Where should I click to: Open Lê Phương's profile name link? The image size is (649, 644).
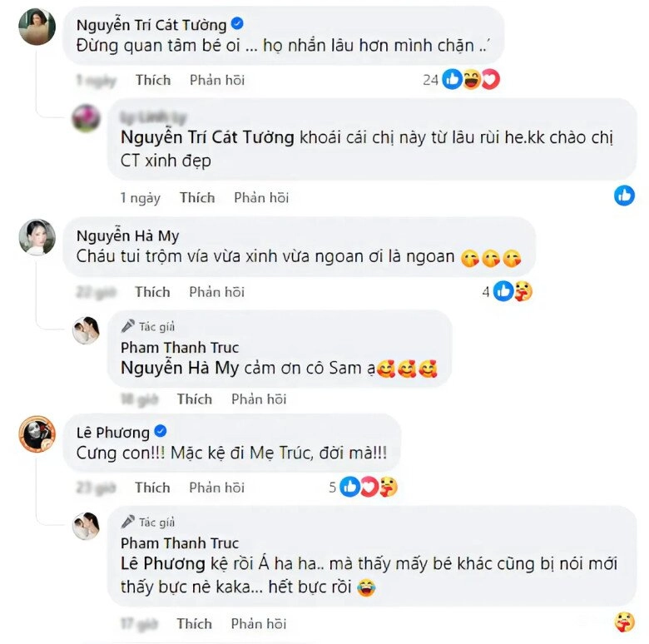[112, 432]
